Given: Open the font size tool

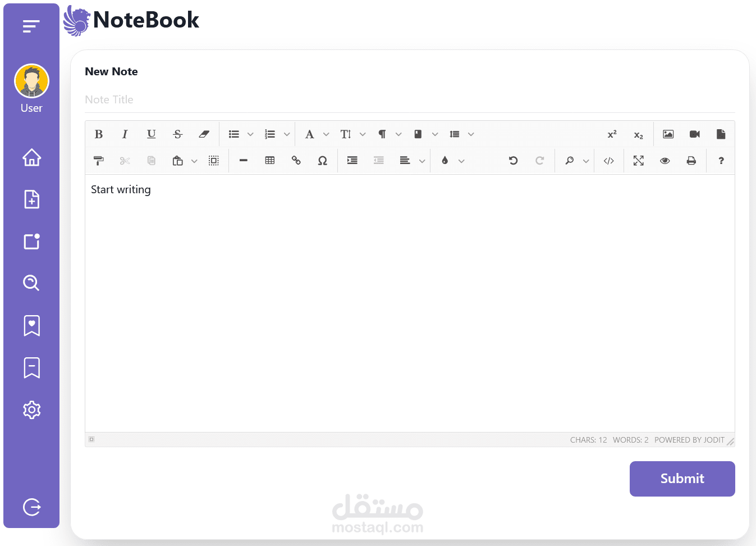Looking at the screenshot, I should click(346, 134).
